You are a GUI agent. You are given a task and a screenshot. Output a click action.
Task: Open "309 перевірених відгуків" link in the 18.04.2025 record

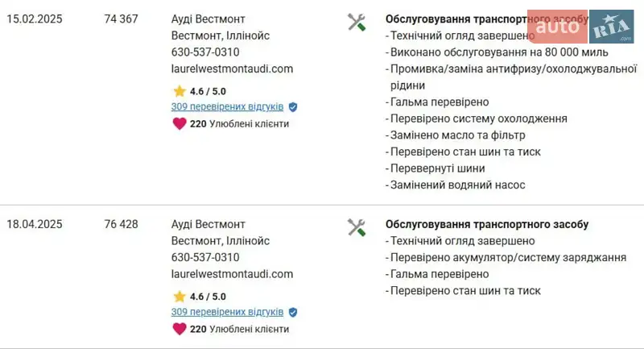pyautogui.click(x=227, y=312)
